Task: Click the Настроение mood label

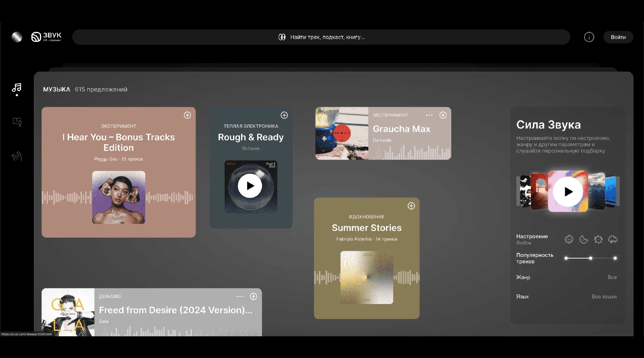Action: (x=532, y=236)
